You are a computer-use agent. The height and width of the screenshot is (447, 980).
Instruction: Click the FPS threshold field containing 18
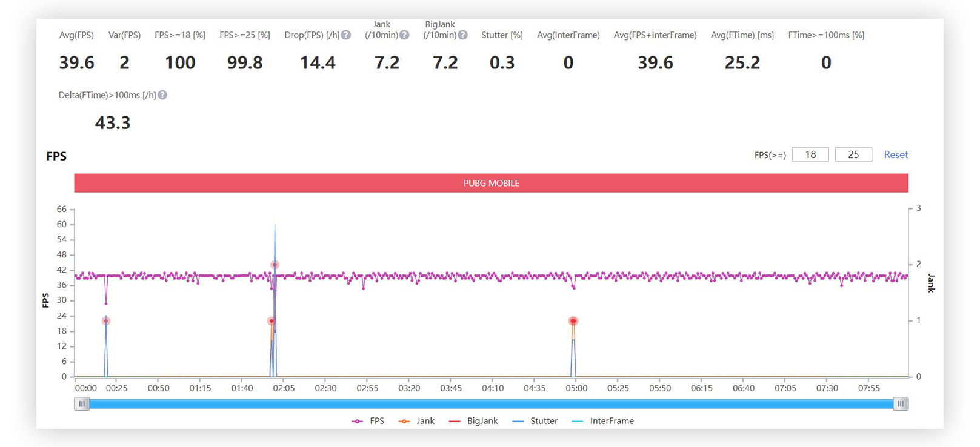coord(810,154)
